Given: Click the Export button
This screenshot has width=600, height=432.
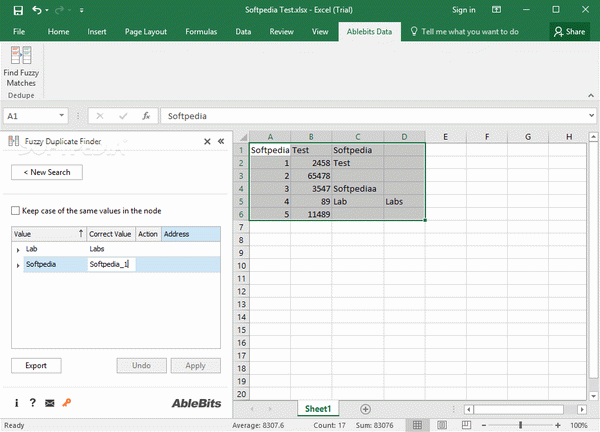Looking at the screenshot, I should click(x=36, y=365).
